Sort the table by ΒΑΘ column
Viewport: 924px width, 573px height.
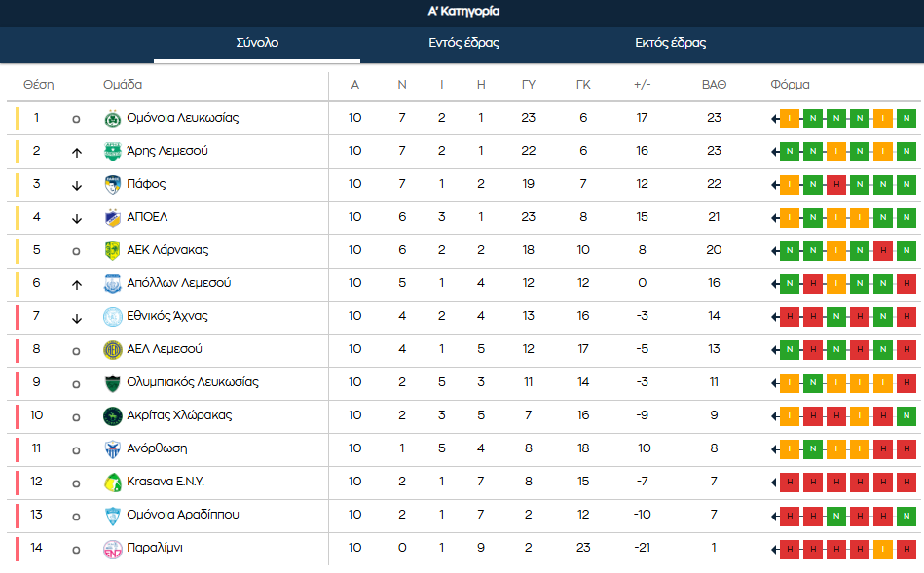click(x=714, y=85)
